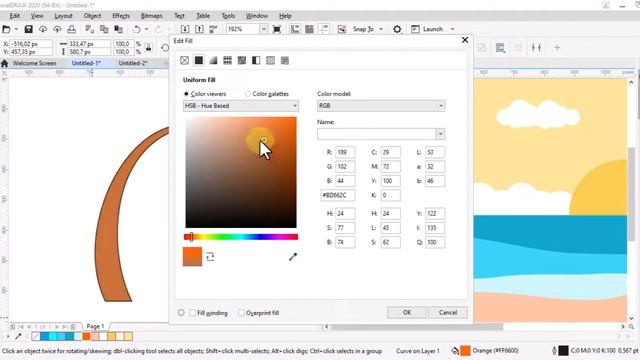
Task: Enable the Overprint fill checkbox
Action: (x=241, y=313)
